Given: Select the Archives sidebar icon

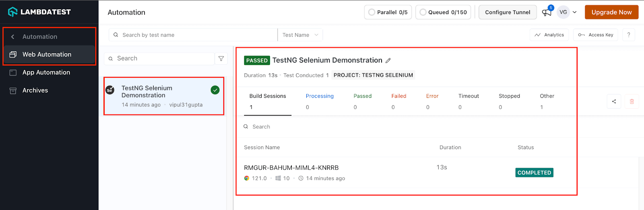Looking at the screenshot, I should (x=13, y=91).
